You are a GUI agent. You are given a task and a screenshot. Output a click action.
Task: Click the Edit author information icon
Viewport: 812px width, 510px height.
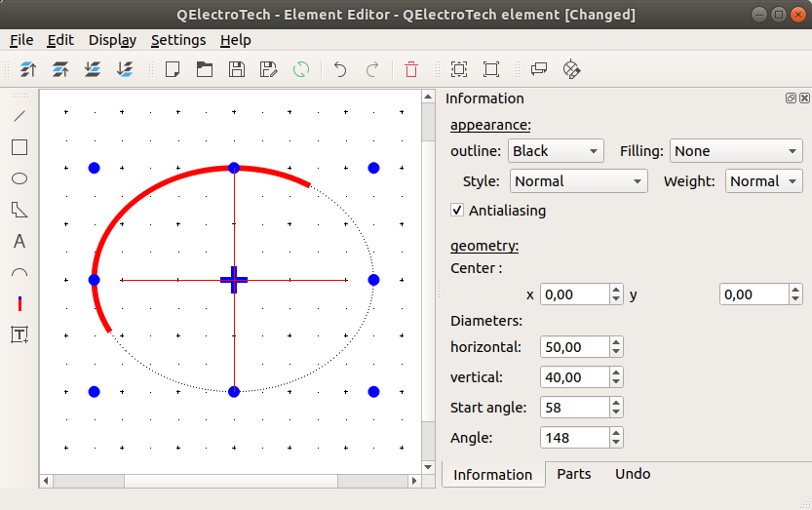pyautogui.click(x=571, y=69)
